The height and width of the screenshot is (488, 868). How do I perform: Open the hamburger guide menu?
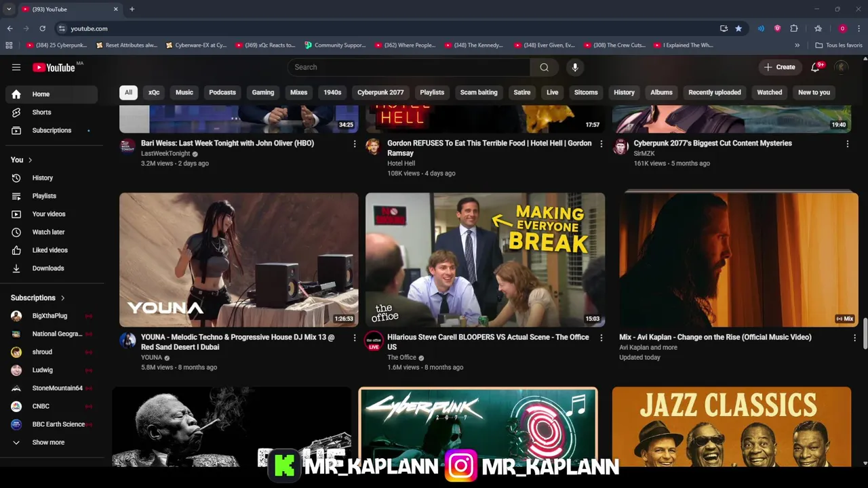[x=16, y=67]
